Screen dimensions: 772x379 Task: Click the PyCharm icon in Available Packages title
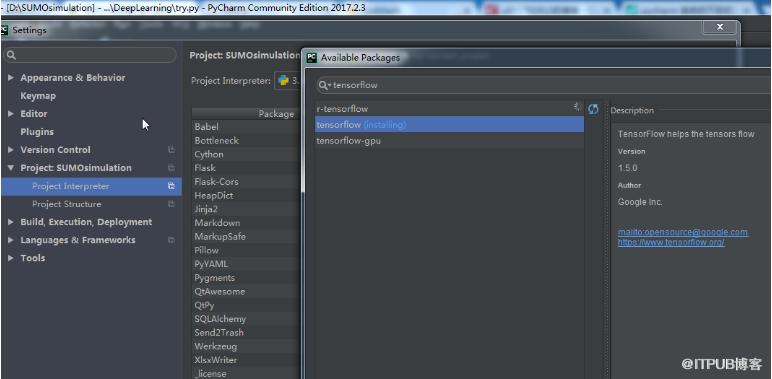tap(312, 58)
